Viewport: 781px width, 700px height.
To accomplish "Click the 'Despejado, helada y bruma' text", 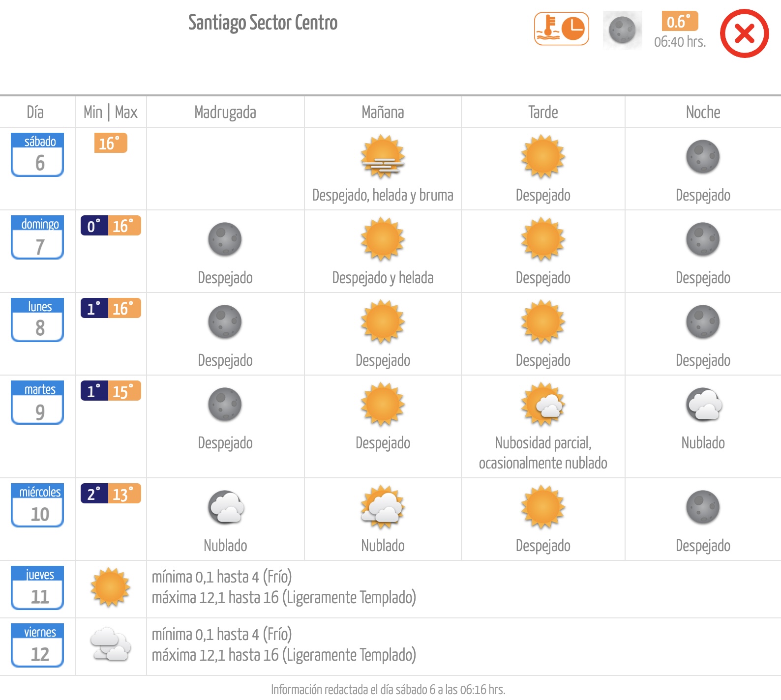I will tap(383, 195).
